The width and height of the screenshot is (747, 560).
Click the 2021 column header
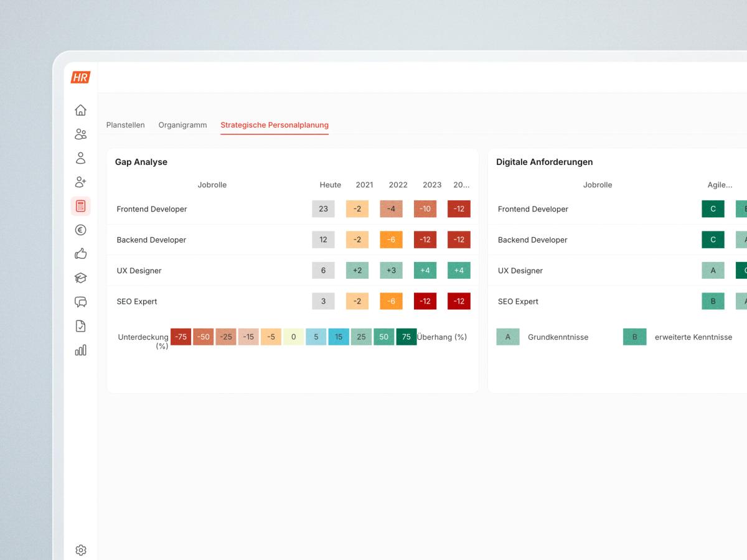[364, 185]
